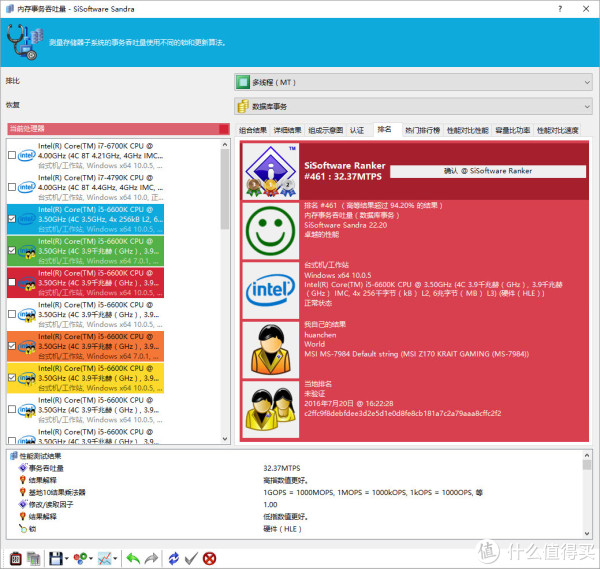Click the 32.37MTPS value in results
Screen dimensions: 600x569
click(x=282, y=468)
